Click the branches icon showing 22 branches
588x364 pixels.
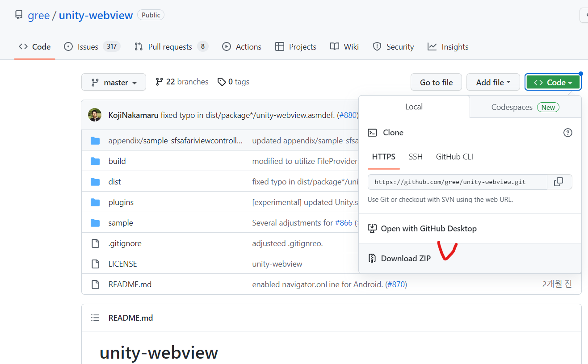[x=159, y=82]
